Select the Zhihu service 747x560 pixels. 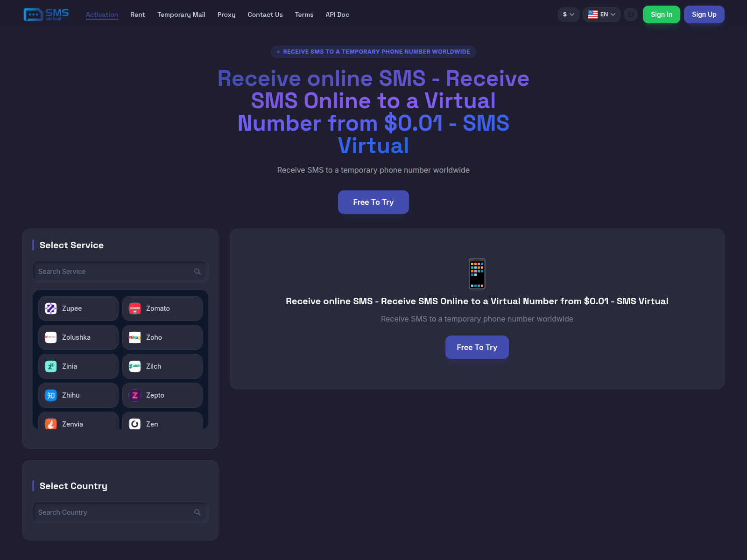(78, 395)
